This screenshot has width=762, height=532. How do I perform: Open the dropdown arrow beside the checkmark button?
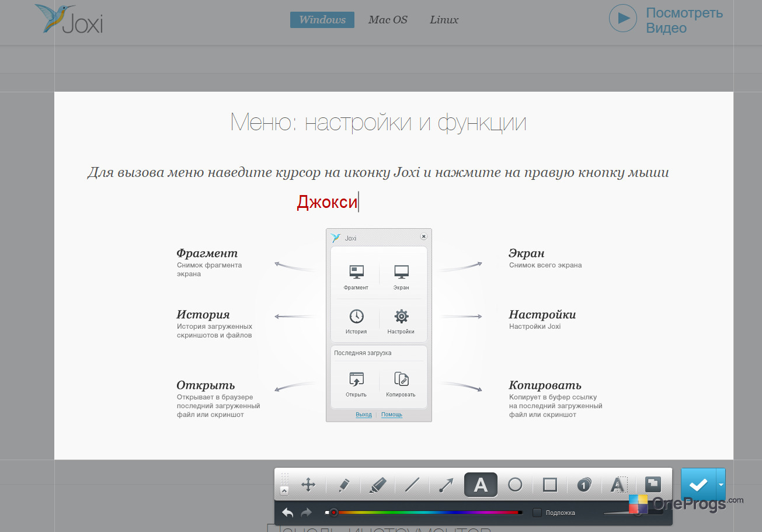(721, 485)
